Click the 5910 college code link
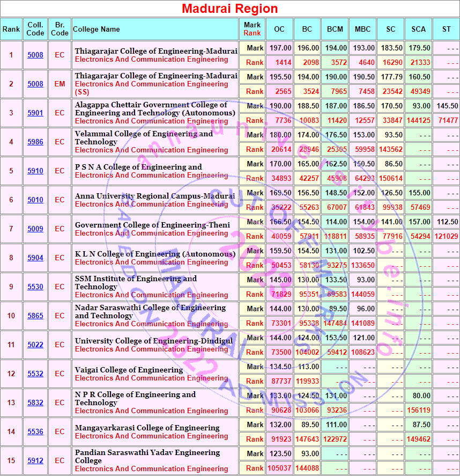The width and height of the screenshot is (460, 476). (x=35, y=171)
